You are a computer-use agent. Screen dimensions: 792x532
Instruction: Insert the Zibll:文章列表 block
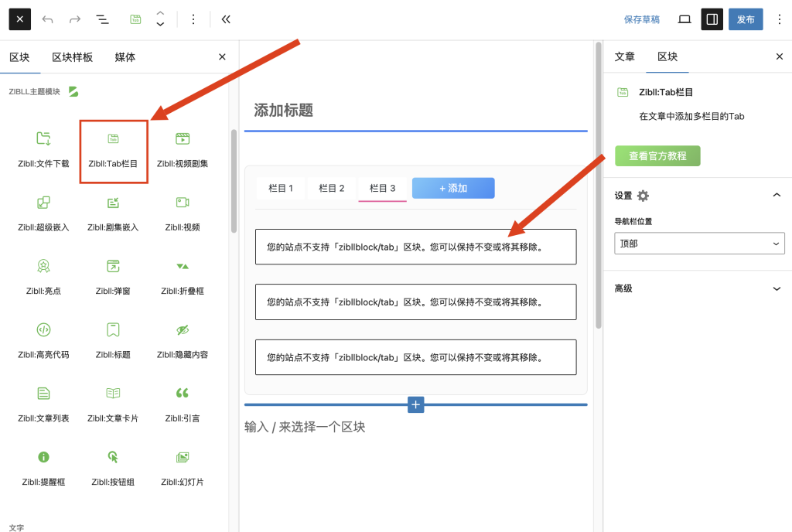click(x=43, y=405)
